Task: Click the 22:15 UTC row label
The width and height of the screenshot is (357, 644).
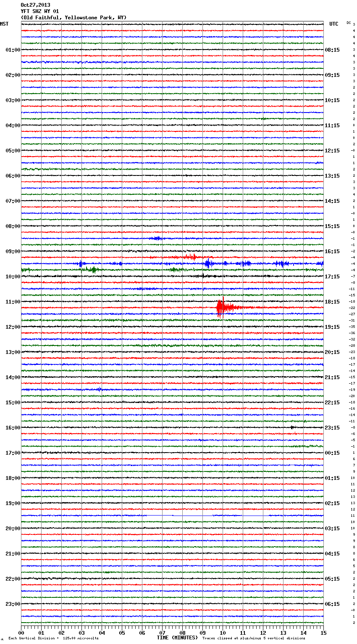Action: pos(332,403)
